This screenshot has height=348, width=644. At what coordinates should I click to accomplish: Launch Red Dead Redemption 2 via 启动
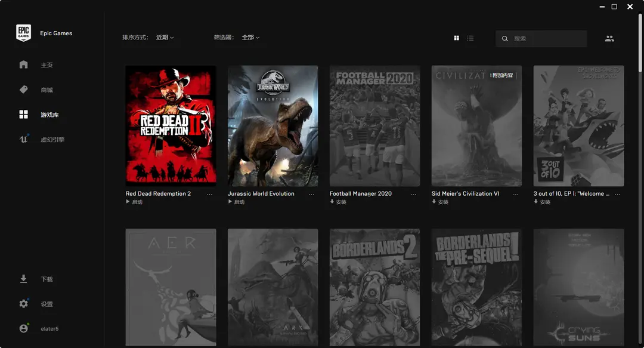click(134, 202)
